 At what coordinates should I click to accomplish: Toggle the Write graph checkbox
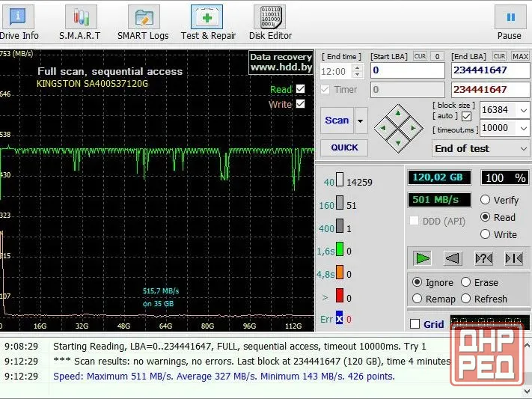pos(300,103)
